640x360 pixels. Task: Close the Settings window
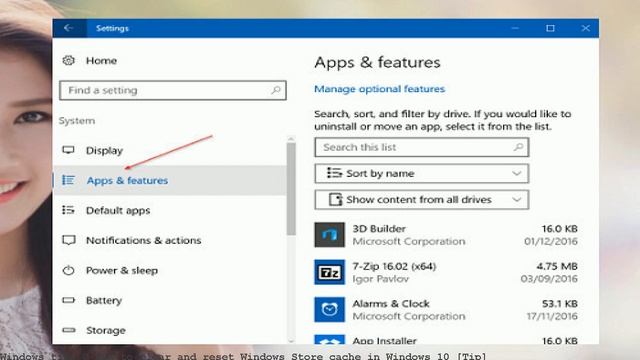(x=585, y=28)
